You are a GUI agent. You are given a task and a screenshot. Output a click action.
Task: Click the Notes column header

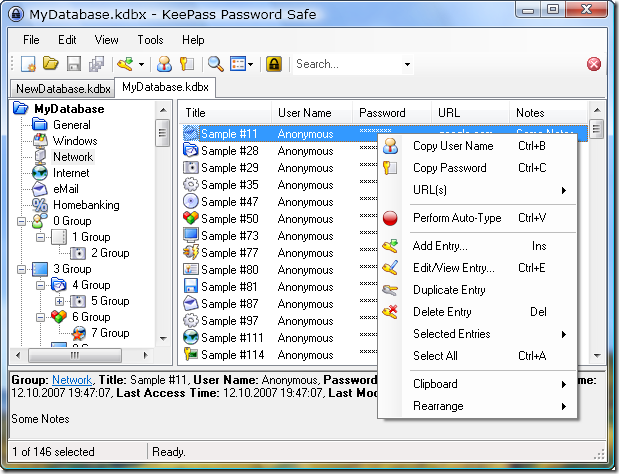pos(548,113)
